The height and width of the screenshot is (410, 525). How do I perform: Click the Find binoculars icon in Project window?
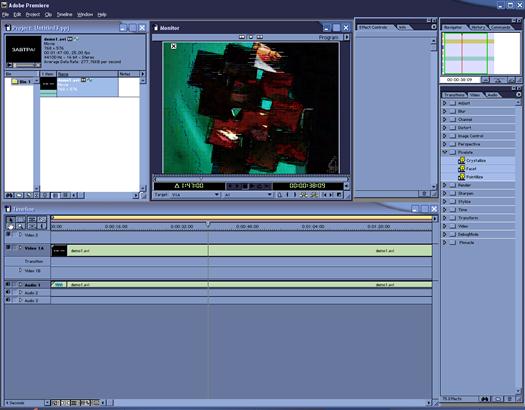click(x=9, y=195)
